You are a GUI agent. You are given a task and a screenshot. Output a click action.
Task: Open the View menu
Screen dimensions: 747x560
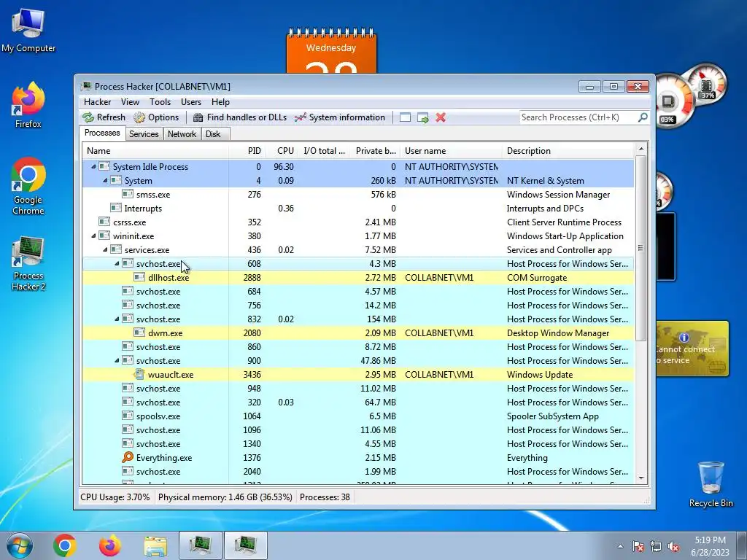pyautogui.click(x=130, y=102)
